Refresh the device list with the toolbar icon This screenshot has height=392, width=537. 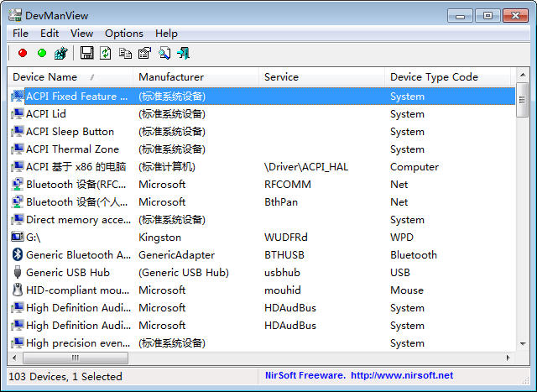(106, 53)
